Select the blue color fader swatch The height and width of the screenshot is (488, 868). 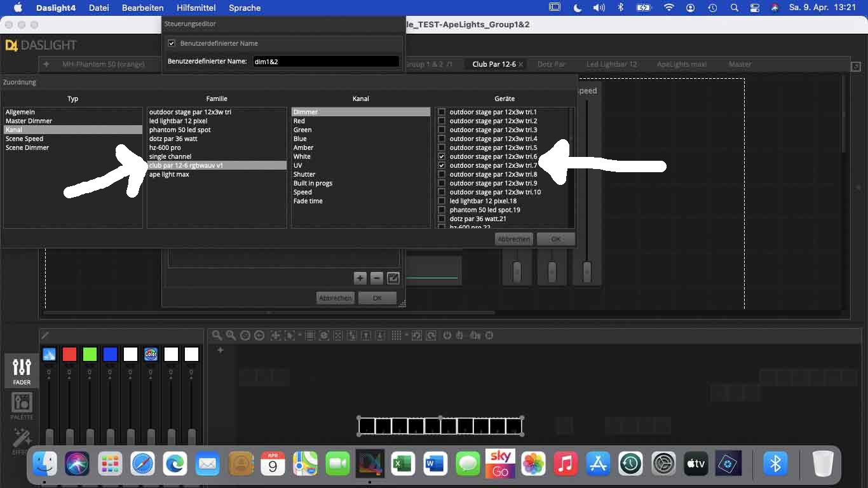pyautogui.click(x=110, y=355)
